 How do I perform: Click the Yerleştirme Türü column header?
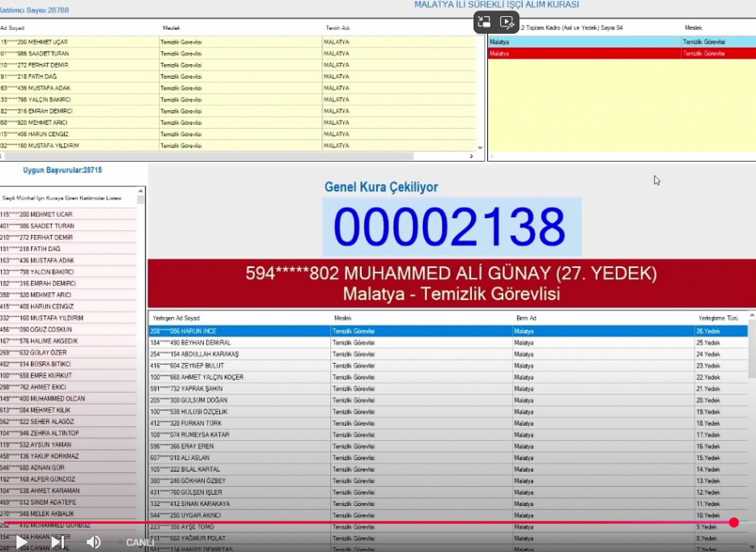coord(719,318)
